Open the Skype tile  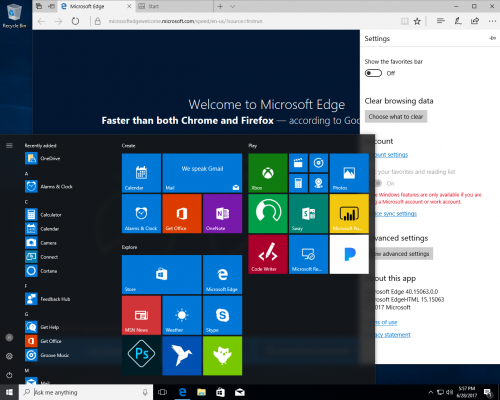point(222,315)
